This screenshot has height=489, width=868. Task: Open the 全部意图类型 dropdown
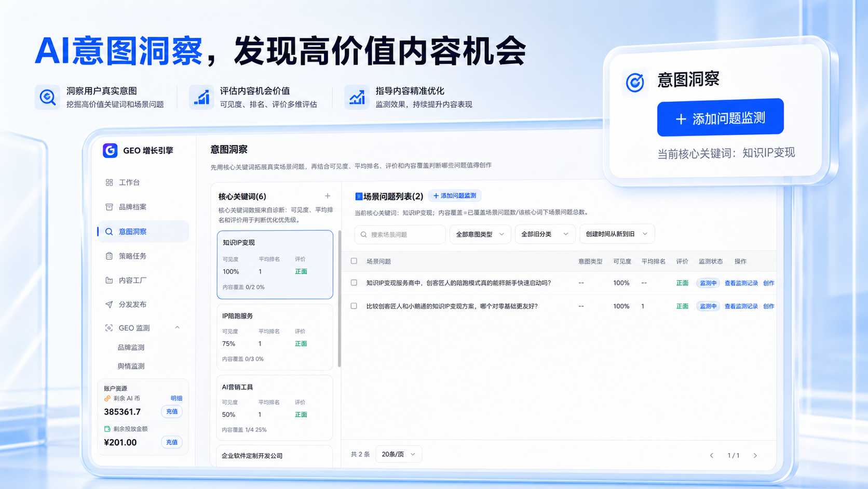pyautogui.click(x=480, y=234)
